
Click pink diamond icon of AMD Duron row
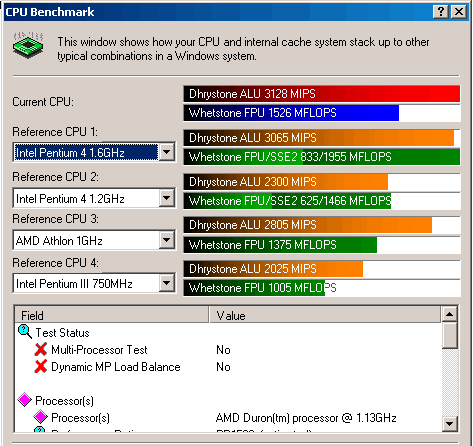point(41,417)
